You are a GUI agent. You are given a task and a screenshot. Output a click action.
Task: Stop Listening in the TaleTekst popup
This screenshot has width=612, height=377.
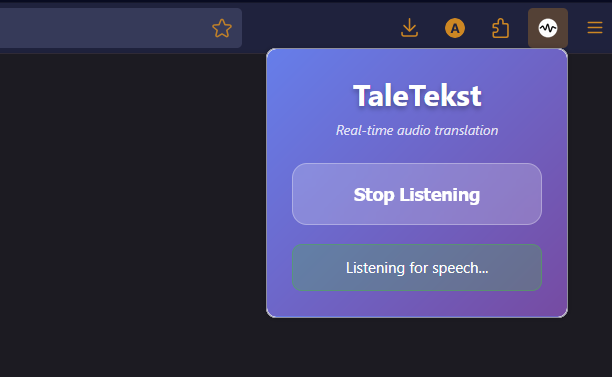[417, 194]
